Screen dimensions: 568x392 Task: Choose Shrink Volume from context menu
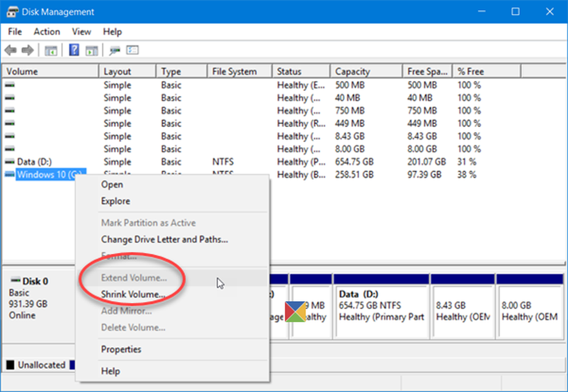coord(133,294)
